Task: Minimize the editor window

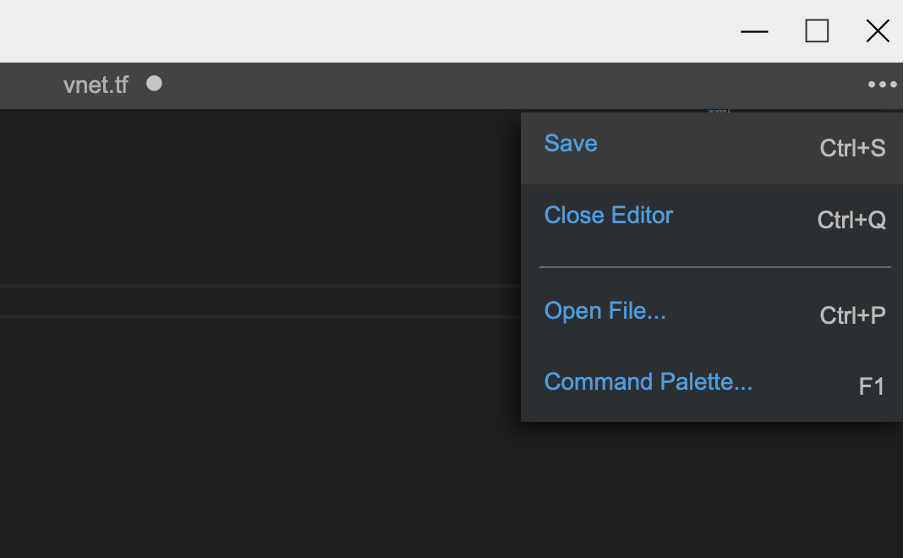Action: [x=754, y=31]
